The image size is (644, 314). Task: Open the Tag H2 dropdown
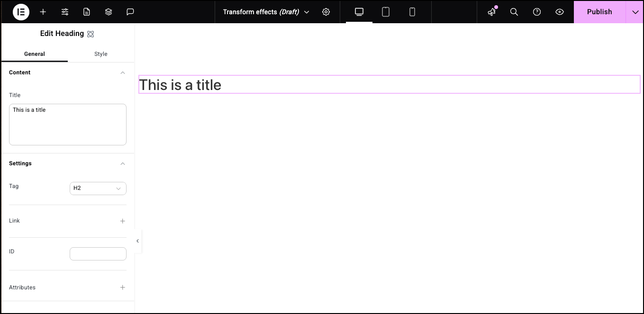(98, 188)
